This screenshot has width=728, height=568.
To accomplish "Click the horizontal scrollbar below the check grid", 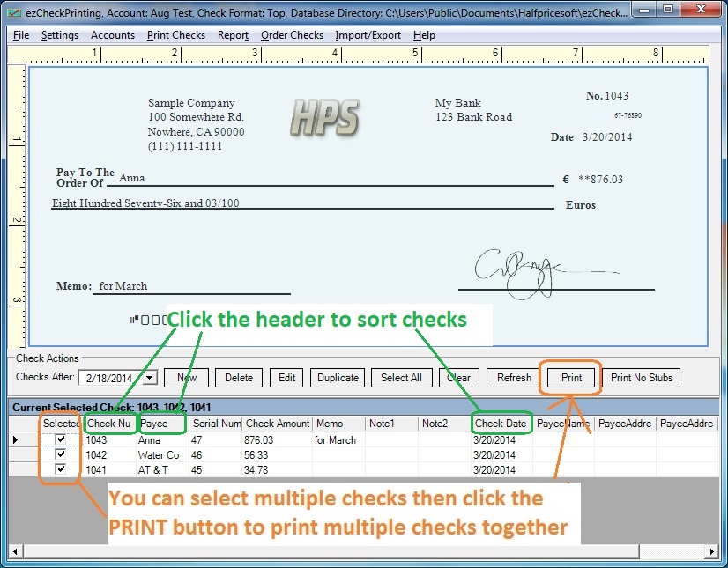I will point(353,553).
